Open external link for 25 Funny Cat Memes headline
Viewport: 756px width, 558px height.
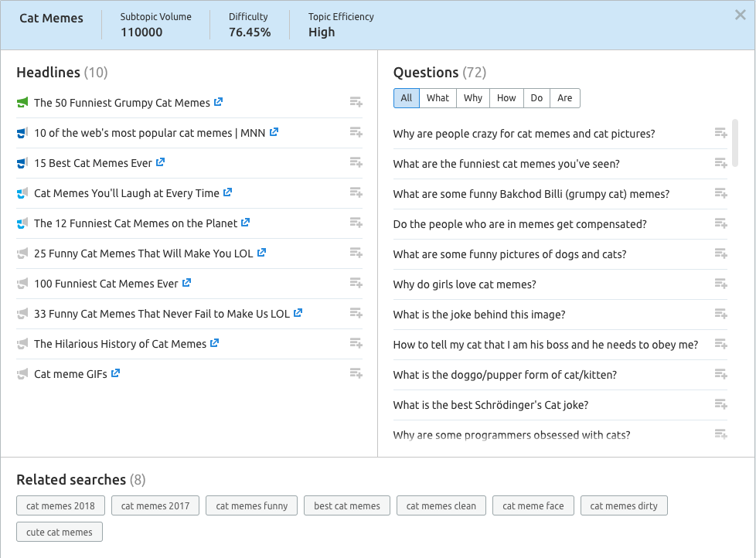pyautogui.click(x=261, y=253)
